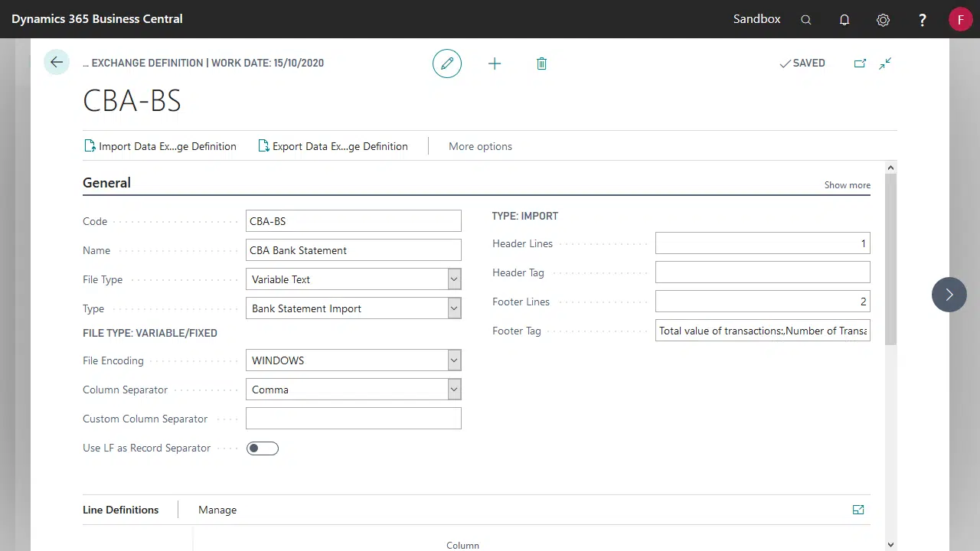This screenshot has height=551, width=980.
Task: Collapse the General section heading
Action: pos(106,183)
